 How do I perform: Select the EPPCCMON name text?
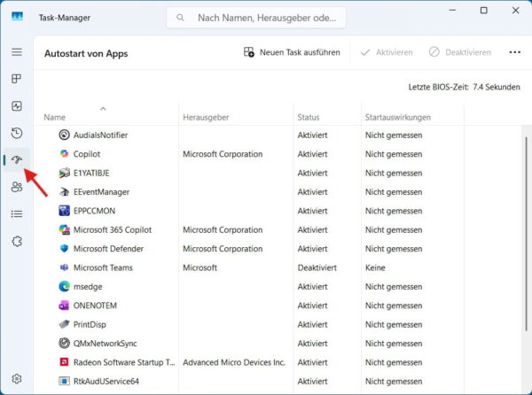94,211
